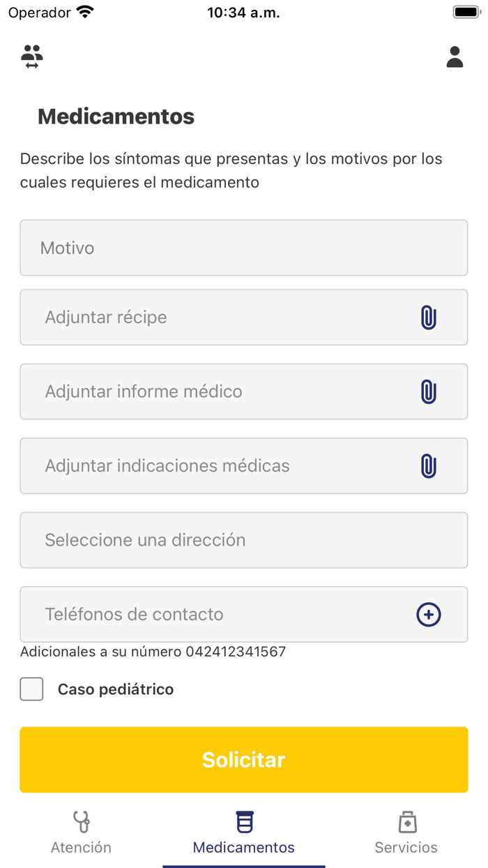
Task: Enable the Caso pediátrico checkbox
Action: tap(31, 689)
